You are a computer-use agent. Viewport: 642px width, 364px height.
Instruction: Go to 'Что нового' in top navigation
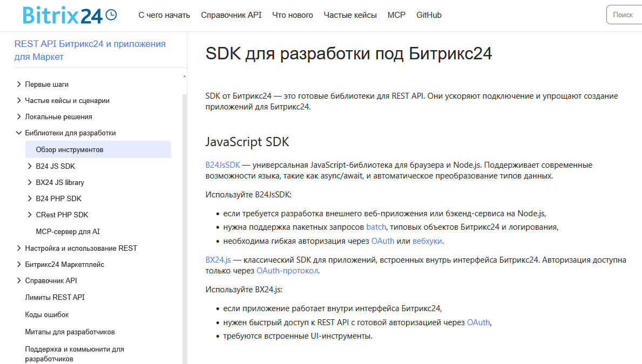[292, 15]
